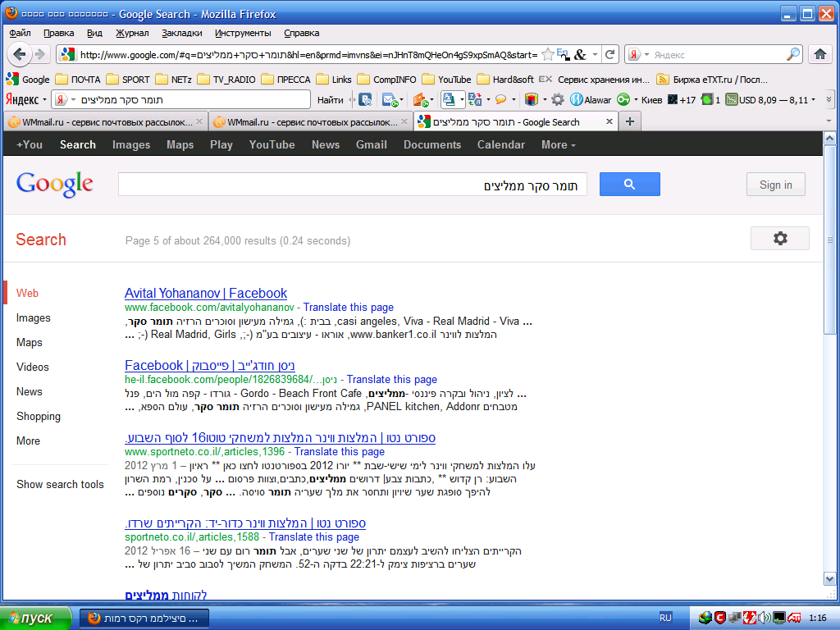This screenshot has height=630, width=840.
Task: Click Firefox taskbar window button
Action: tap(144, 619)
